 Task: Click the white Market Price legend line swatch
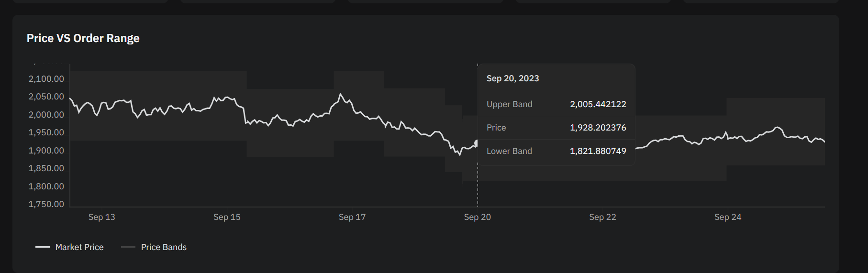click(43, 247)
